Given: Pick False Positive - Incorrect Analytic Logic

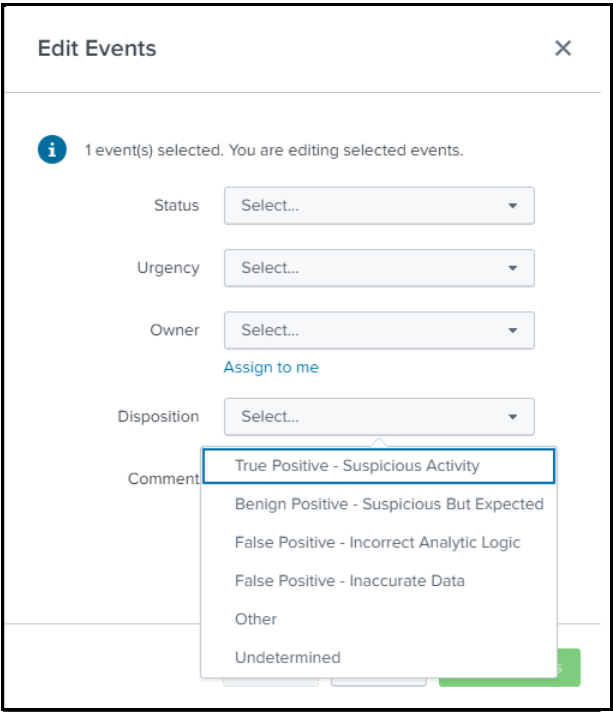Looking at the screenshot, I should coord(379,542).
